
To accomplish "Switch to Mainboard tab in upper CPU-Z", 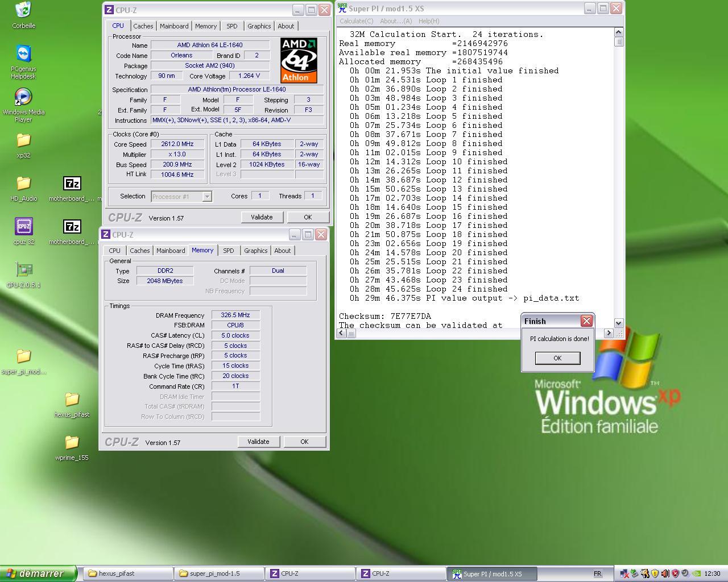I will (x=174, y=26).
